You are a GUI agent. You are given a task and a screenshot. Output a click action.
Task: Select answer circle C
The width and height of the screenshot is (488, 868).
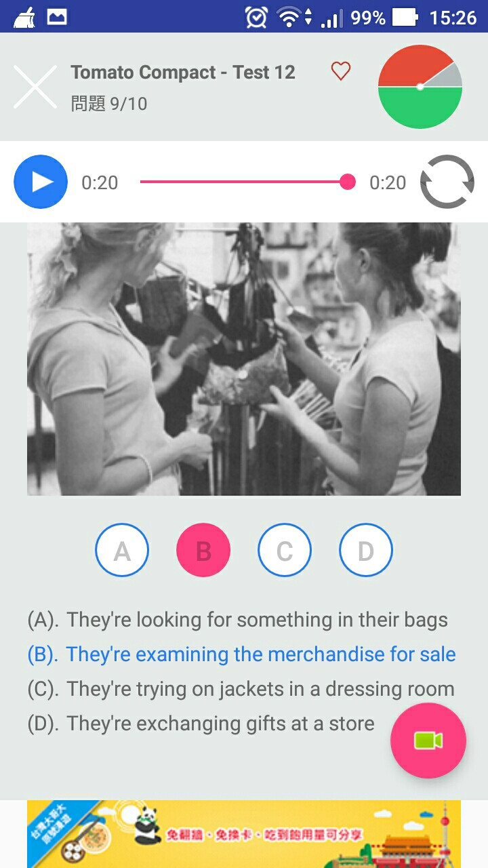[x=285, y=550]
